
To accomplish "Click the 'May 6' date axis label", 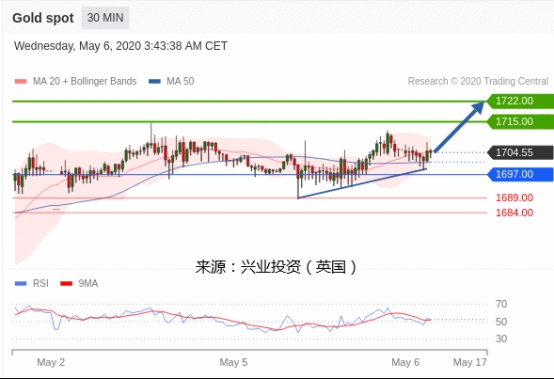I will pos(405,362).
